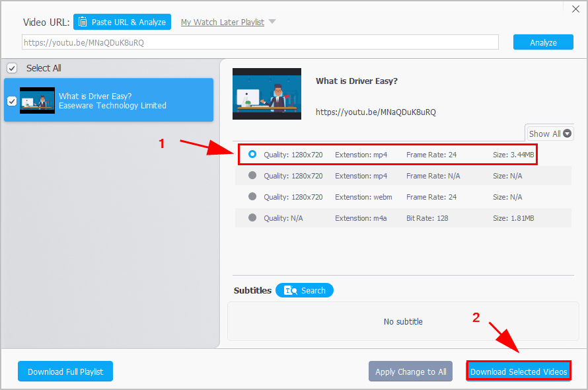The height and width of the screenshot is (390, 588).
Task: Open the Show All dropdown
Action: [549, 132]
